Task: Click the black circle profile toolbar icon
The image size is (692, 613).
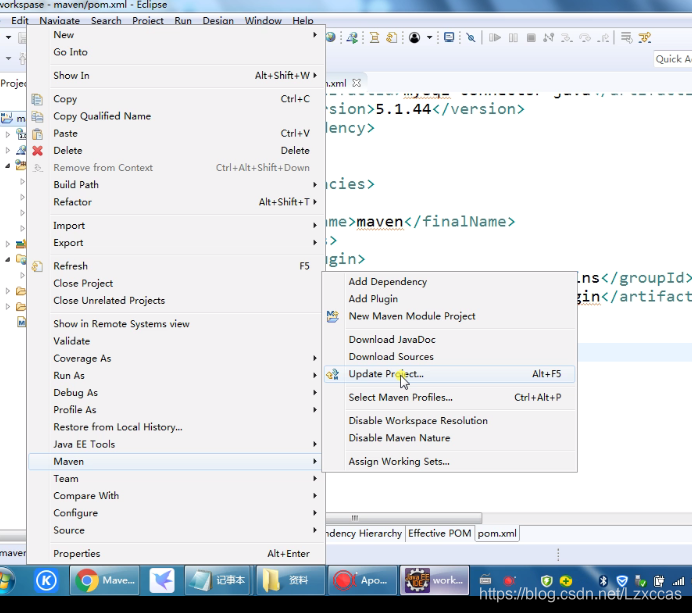Action: (414, 38)
